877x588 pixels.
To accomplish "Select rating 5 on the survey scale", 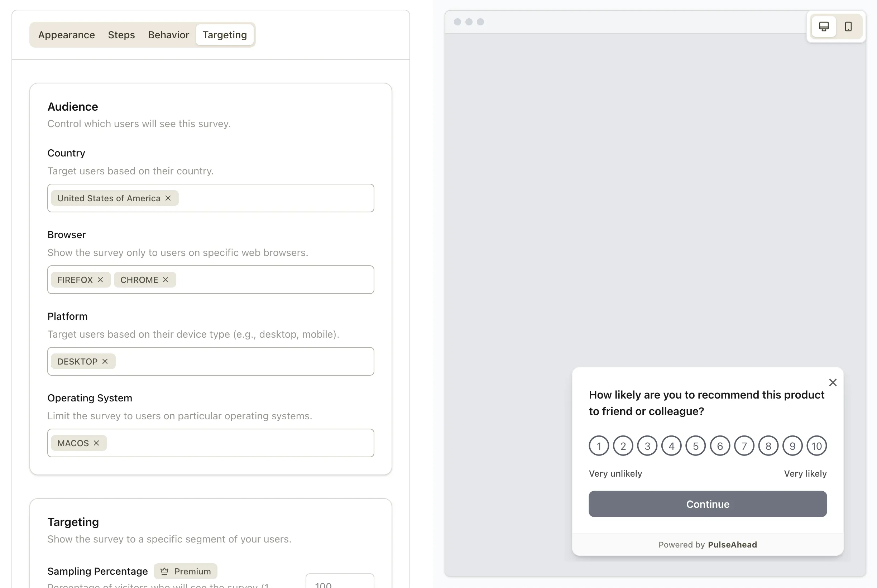I will pos(695,445).
